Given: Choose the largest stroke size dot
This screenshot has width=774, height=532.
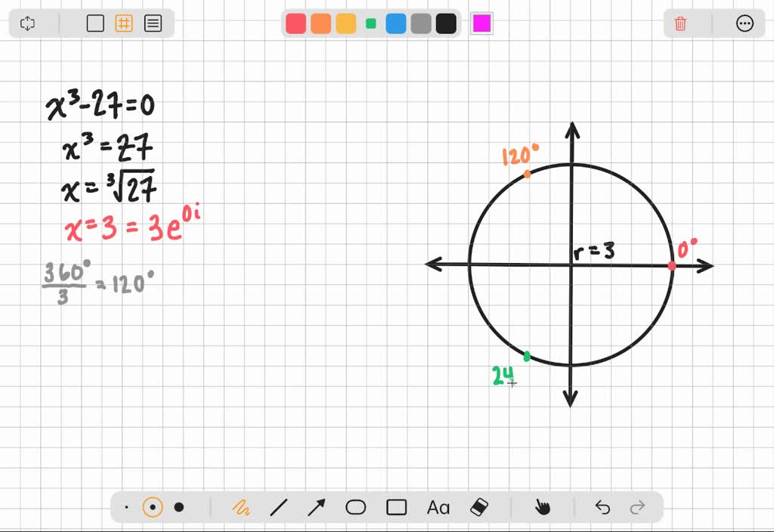Looking at the screenshot, I should tap(179, 507).
